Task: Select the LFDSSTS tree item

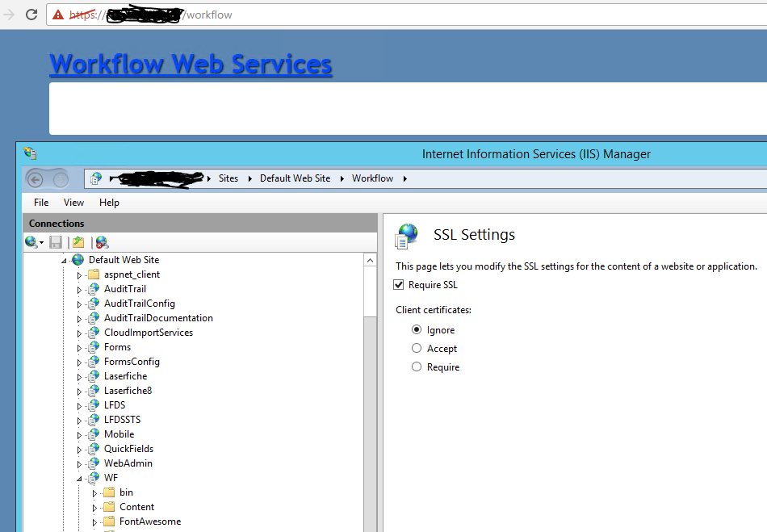Action: coord(122,420)
